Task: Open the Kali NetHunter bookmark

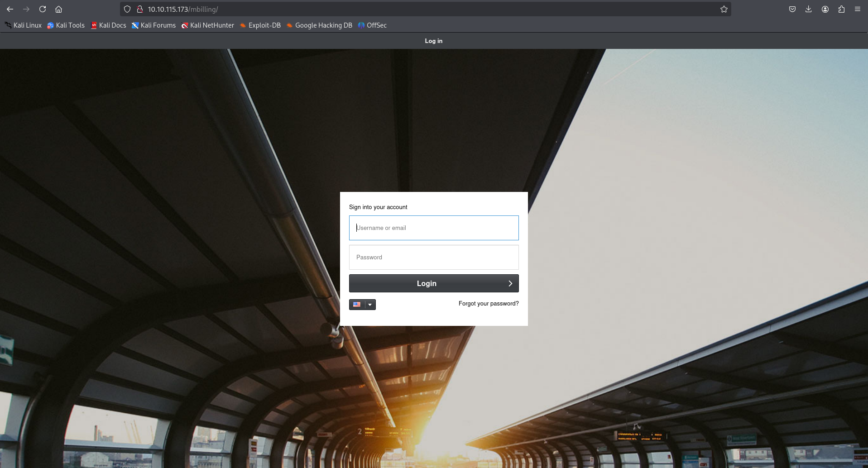Action: (x=208, y=25)
